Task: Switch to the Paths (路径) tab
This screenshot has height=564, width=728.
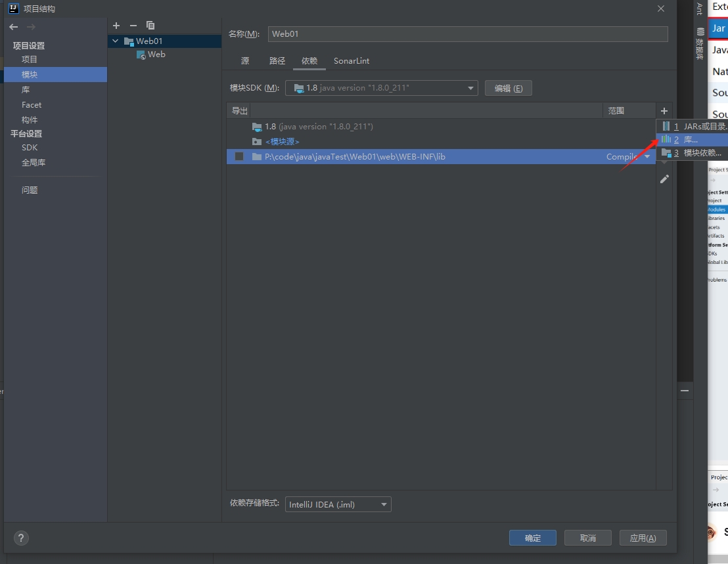Action: pos(277,61)
